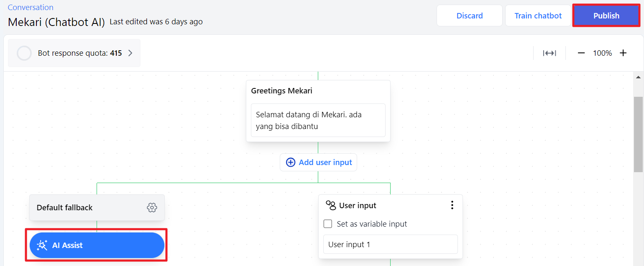This screenshot has width=644, height=266.
Task: Click the User input 1 field
Action: (391, 244)
